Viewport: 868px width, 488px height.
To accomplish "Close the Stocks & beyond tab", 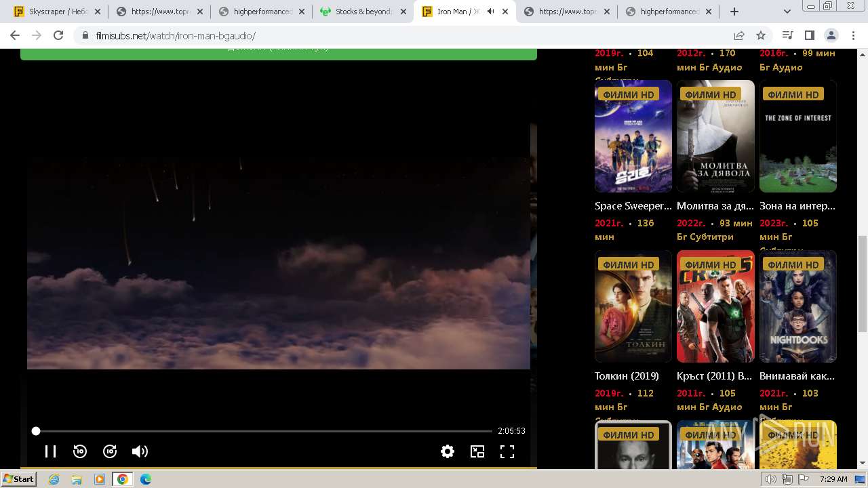I will [x=403, y=12].
